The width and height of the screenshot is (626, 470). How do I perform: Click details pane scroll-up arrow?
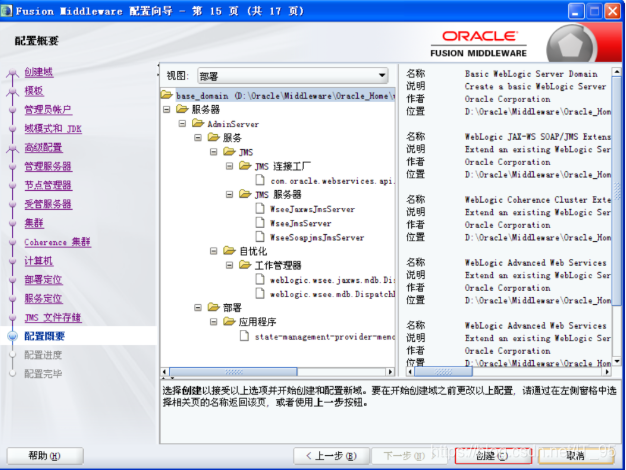[x=616, y=72]
